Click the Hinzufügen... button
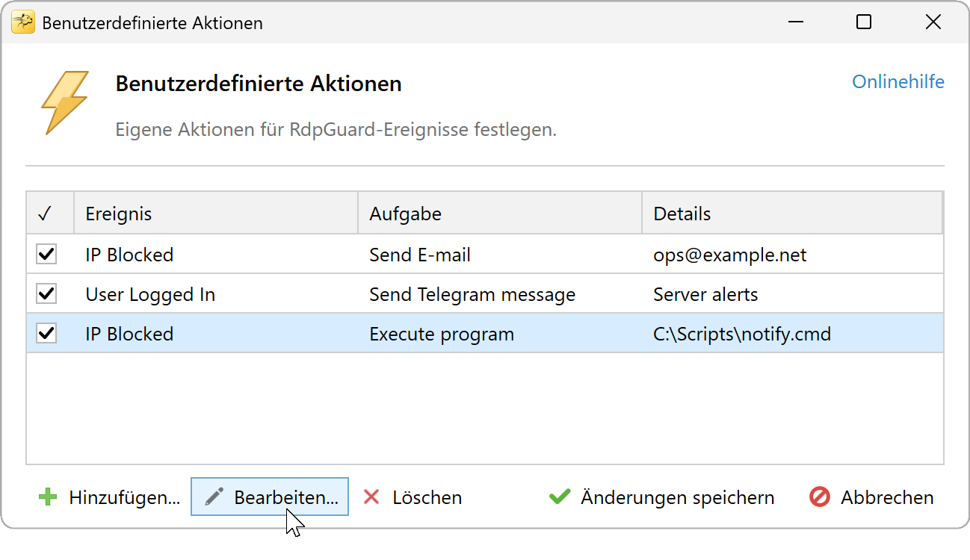Viewport: 970px width, 560px height. (110, 497)
